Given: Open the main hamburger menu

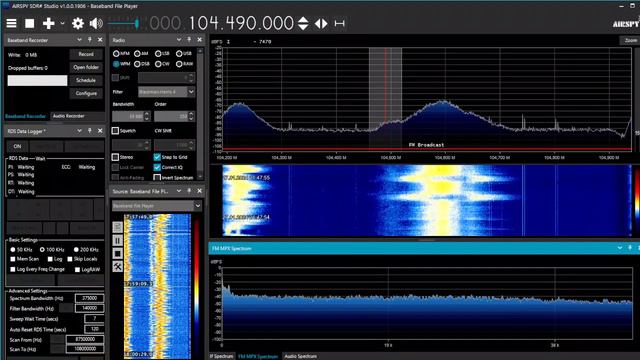Looking at the screenshot, I should coord(11,23).
